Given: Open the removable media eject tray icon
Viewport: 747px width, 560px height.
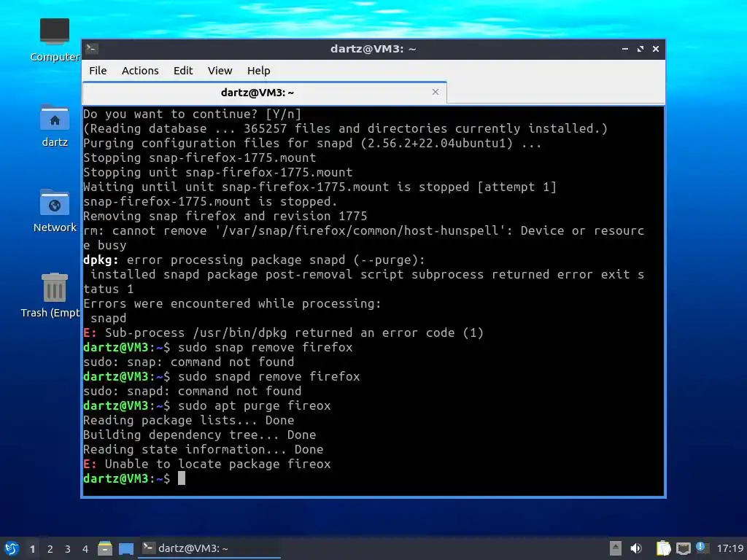Looking at the screenshot, I should [x=615, y=548].
